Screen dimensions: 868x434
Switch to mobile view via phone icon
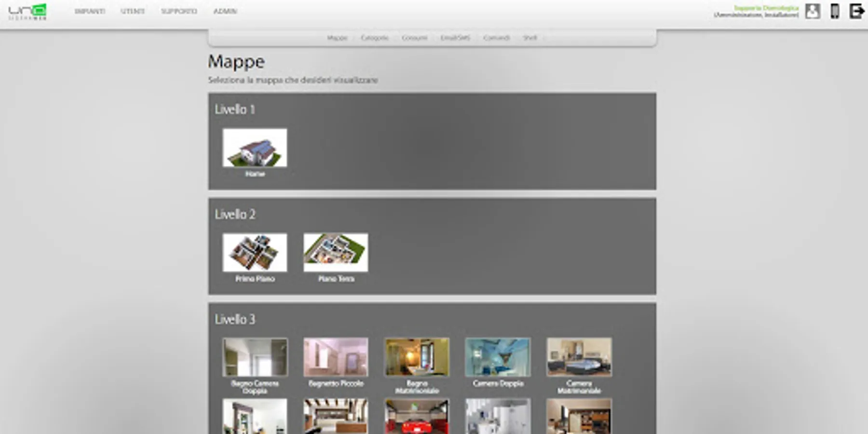(835, 11)
